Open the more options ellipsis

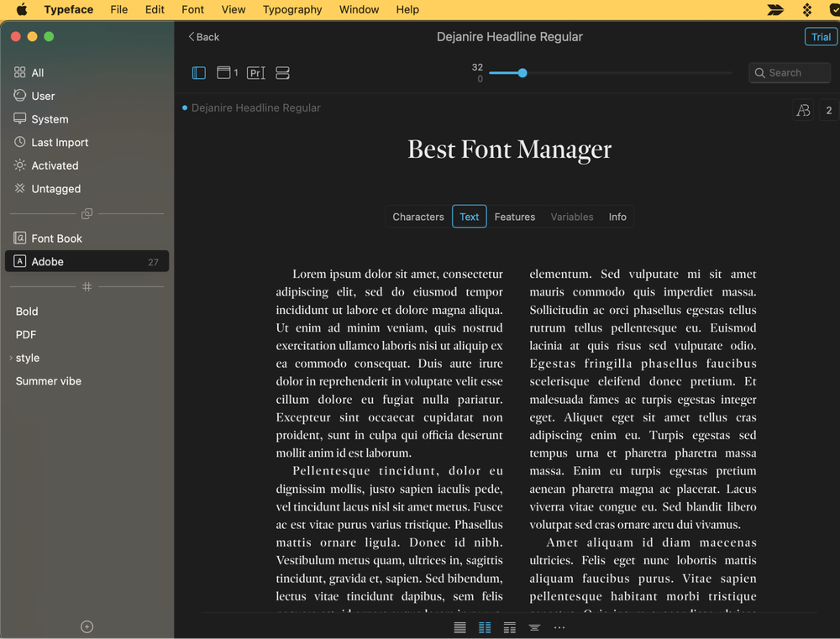559,628
